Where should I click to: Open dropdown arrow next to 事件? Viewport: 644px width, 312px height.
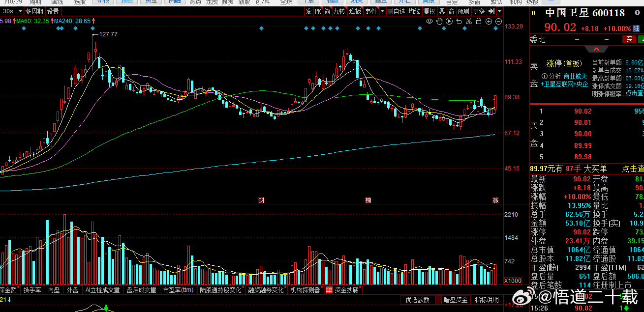click(x=382, y=11)
